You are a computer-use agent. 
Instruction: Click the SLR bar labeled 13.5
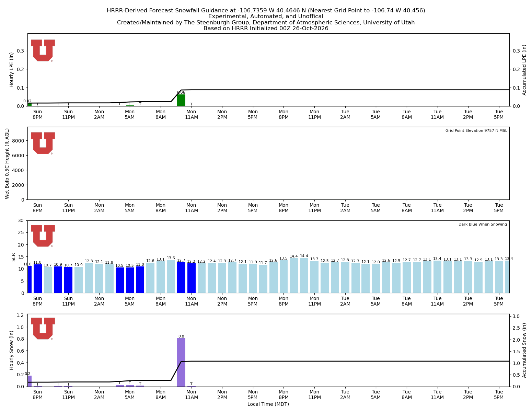284,277
